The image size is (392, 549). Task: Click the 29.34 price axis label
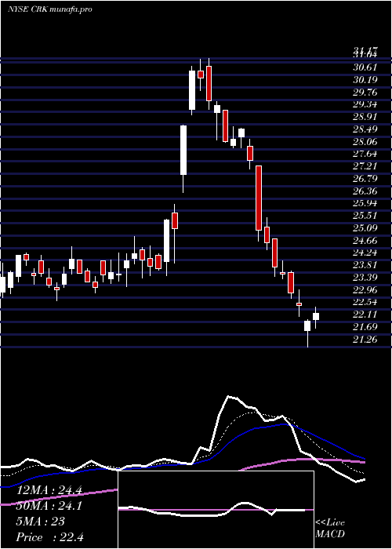[x=365, y=104]
